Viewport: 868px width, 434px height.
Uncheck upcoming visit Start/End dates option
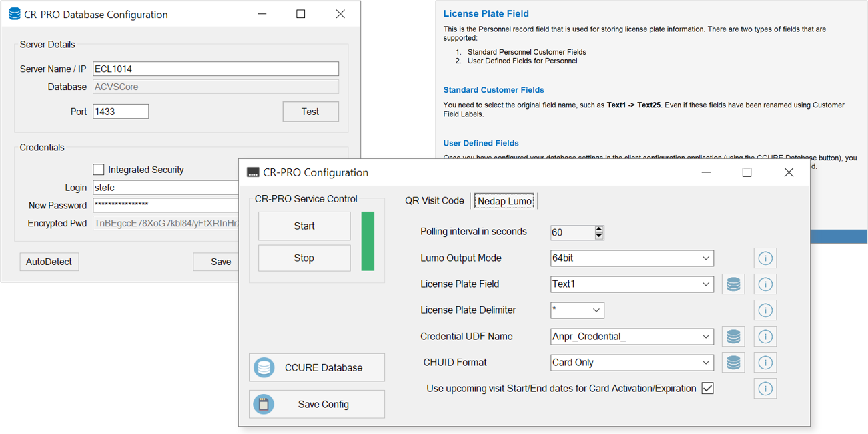(x=707, y=388)
